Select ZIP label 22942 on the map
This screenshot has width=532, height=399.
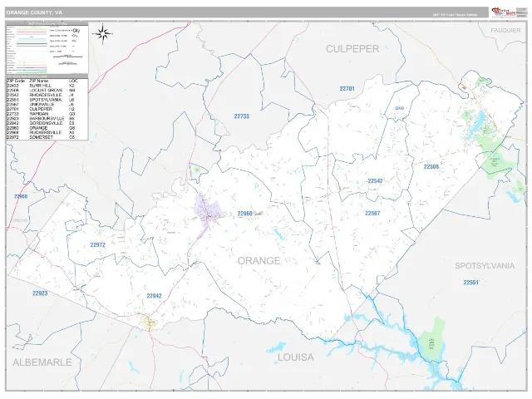click(154, 296)
